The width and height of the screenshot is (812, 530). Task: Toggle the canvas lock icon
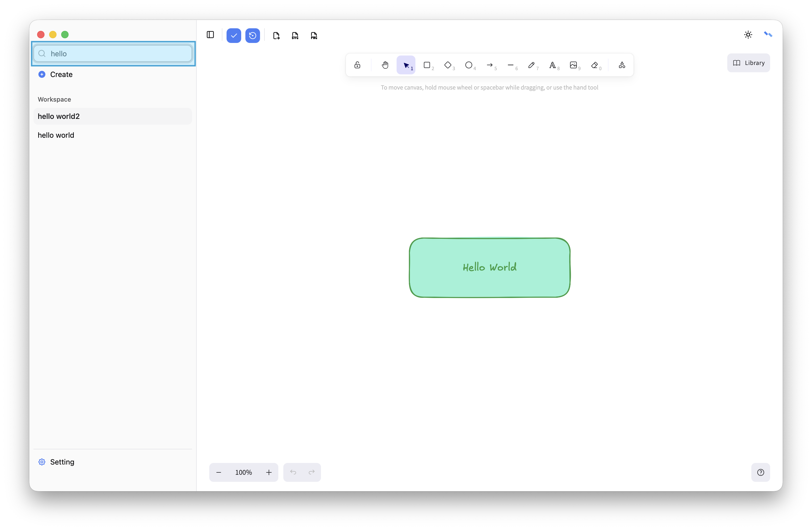click(x=357, y=65)
